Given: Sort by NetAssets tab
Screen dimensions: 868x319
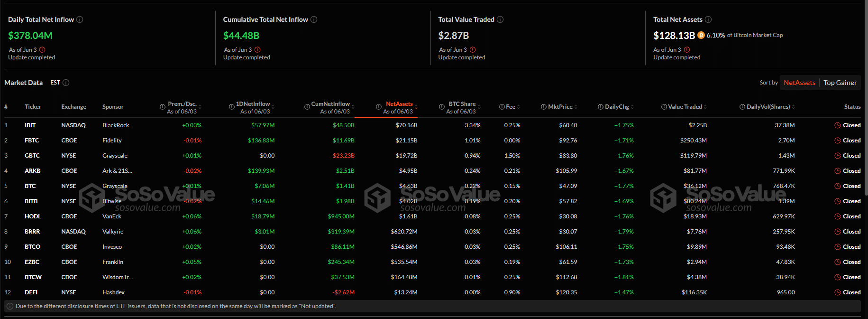Looking at the screenshot, I should (799, 83).
